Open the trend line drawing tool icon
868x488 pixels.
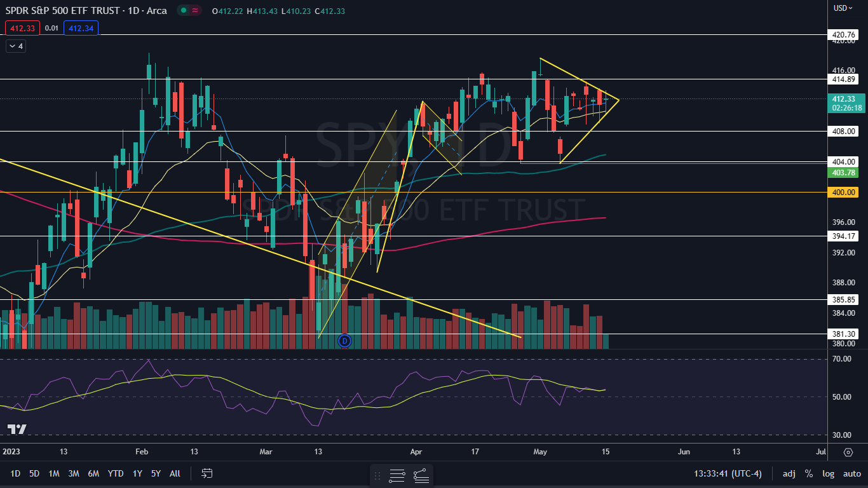click(421, 475)
